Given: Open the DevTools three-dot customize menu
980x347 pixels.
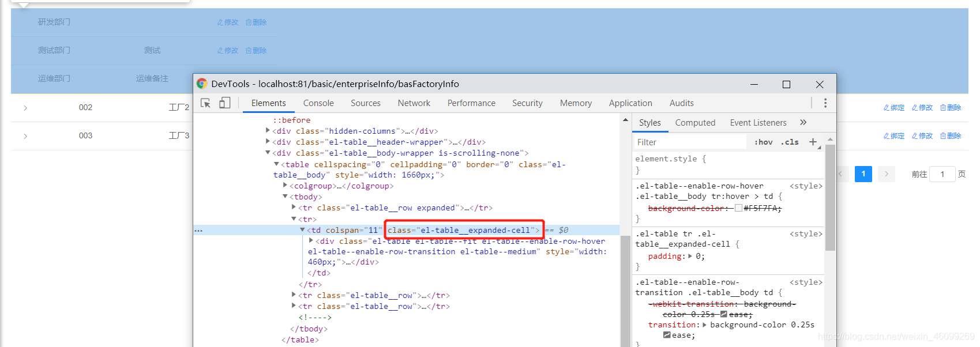Looking at the screenshot, I should coord(825,103).
